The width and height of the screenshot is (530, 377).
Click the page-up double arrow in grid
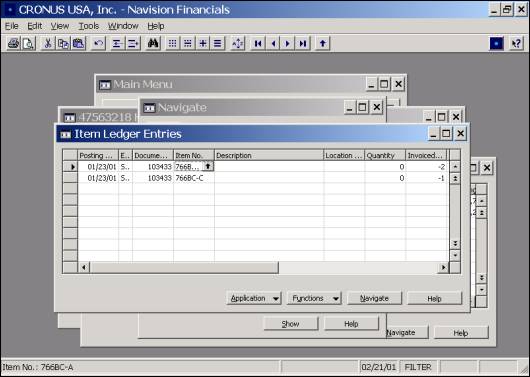click(455, 178)
